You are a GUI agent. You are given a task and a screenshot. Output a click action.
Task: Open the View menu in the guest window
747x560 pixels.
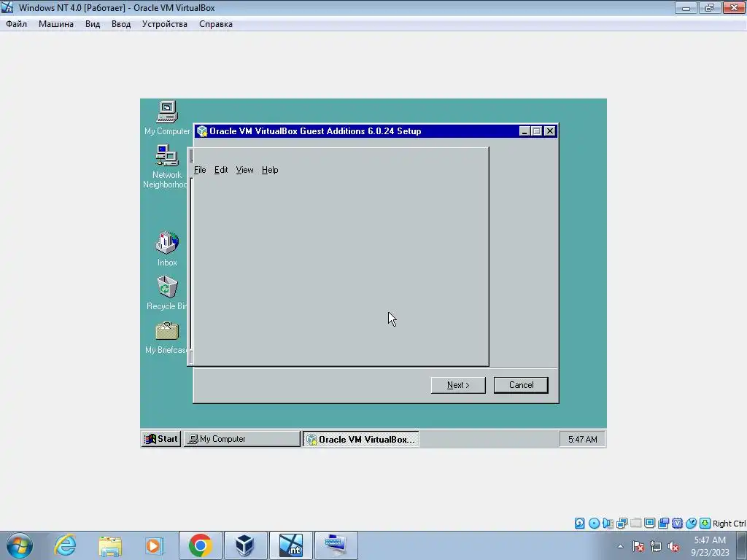244,170
